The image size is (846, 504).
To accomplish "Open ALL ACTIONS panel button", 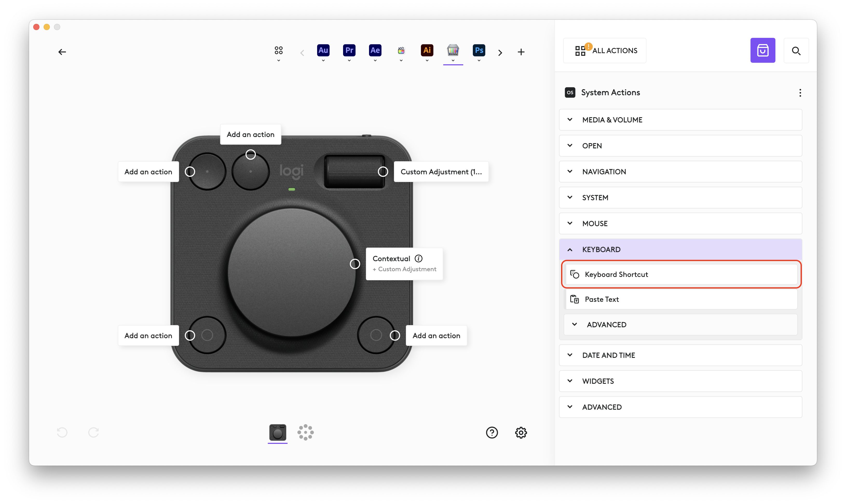I will click(x=604, y=51).
